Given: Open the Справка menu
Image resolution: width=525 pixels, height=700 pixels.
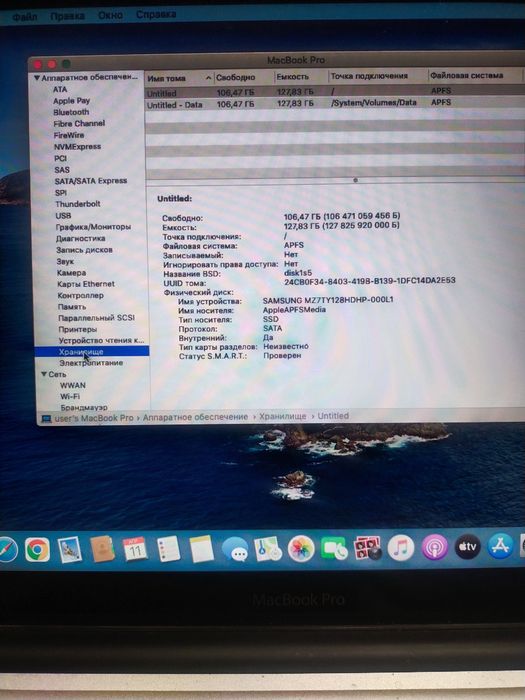Looking at the screenshot, I should pos(156,14).
